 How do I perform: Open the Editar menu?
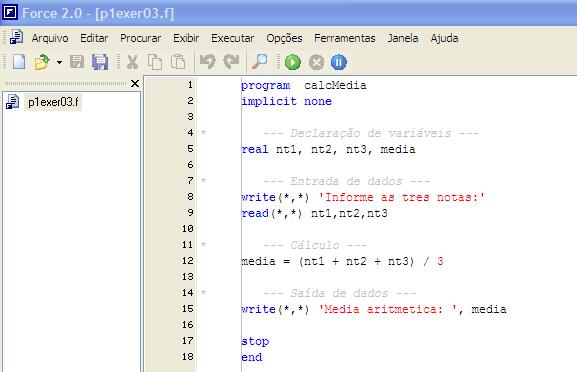tap(94, 38)
